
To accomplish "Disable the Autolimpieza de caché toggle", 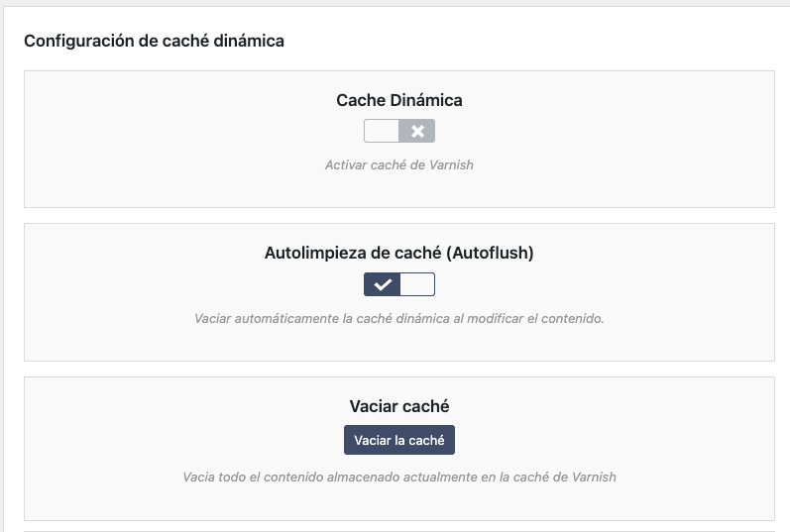I will (x=399, y=284).
